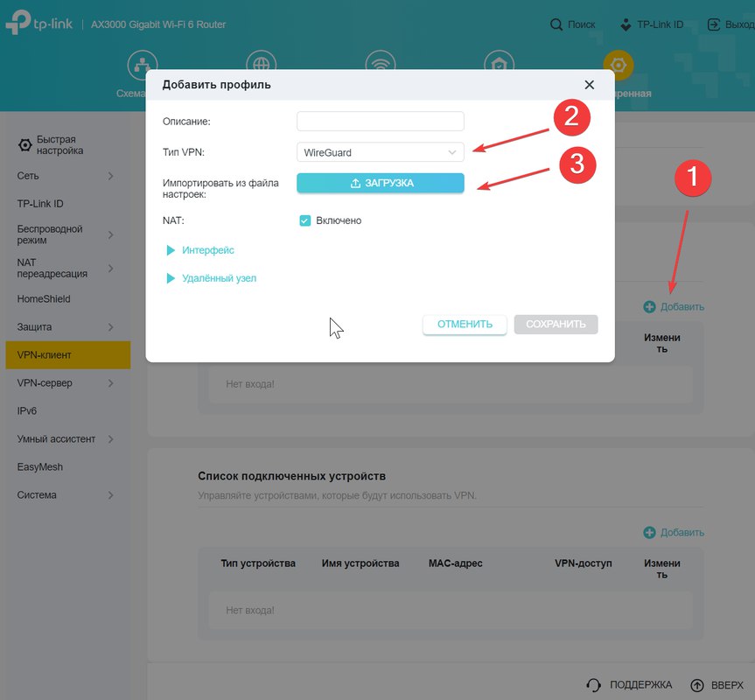The image size is (755, 700).
Task: Click the plus icon next to lower Добавить
Action: pyautogui.click(x=649, y=533)
